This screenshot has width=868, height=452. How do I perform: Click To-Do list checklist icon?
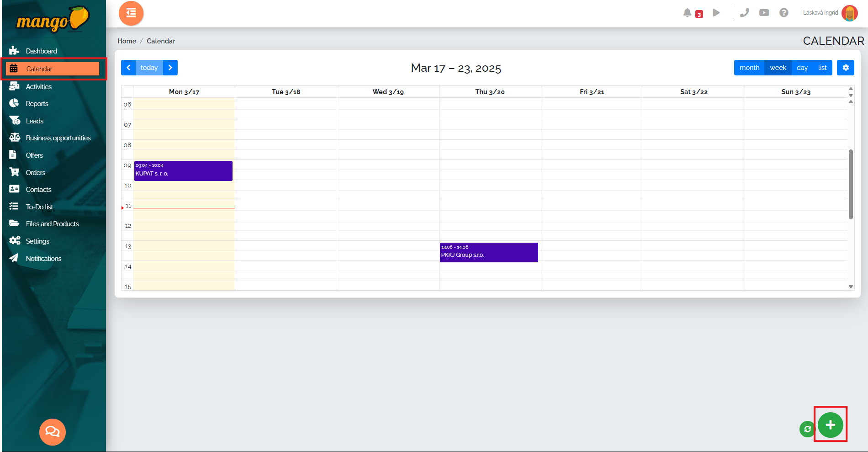pyautogui.click(x=14, y=207)
